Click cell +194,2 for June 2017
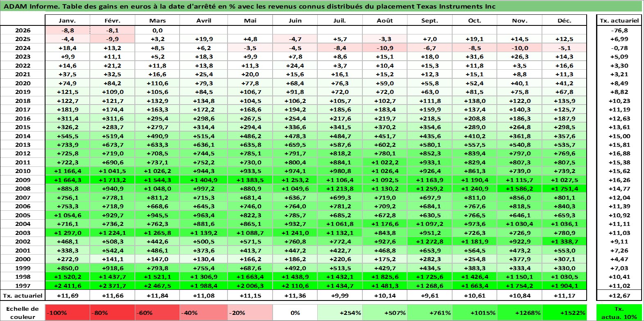Viewport: 644px width, 321px height. coord(295,109)
